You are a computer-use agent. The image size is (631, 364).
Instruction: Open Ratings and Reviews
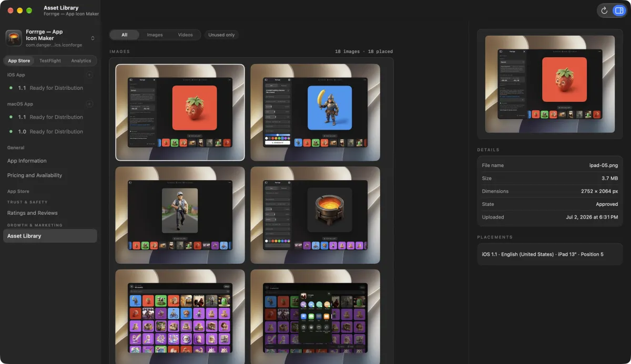pyautogui.click(x=50, y=213)
